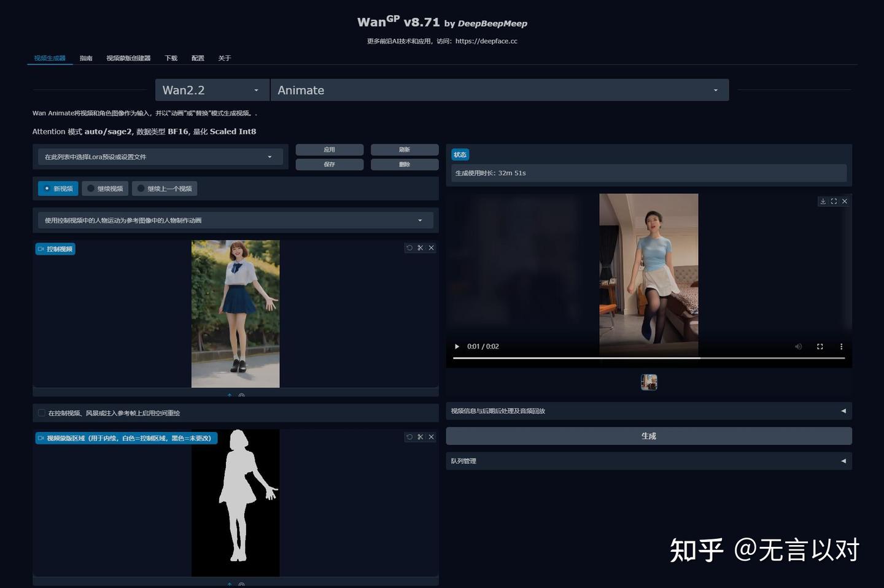
Task: Upload a new control video via the upload arrow
Action: (x=229, y=396)
